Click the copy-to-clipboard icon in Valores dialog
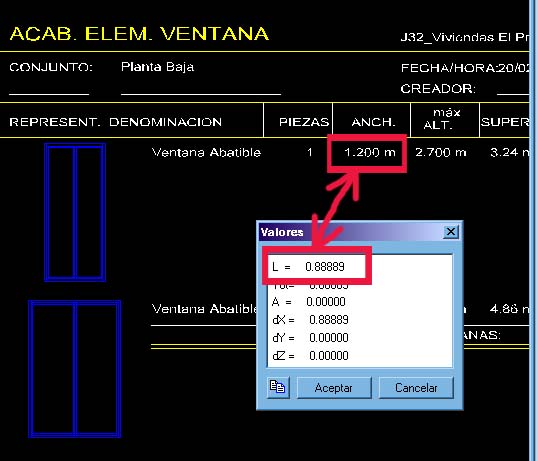This screenshot has width=537, height=461. pos(278,387)
